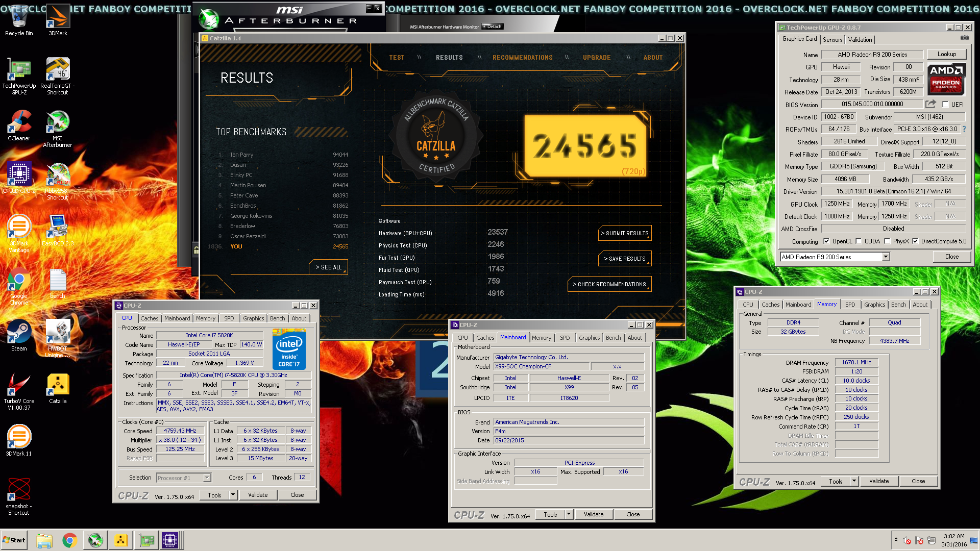
Task: Open the Steam desktop icon
Action: 19,336
